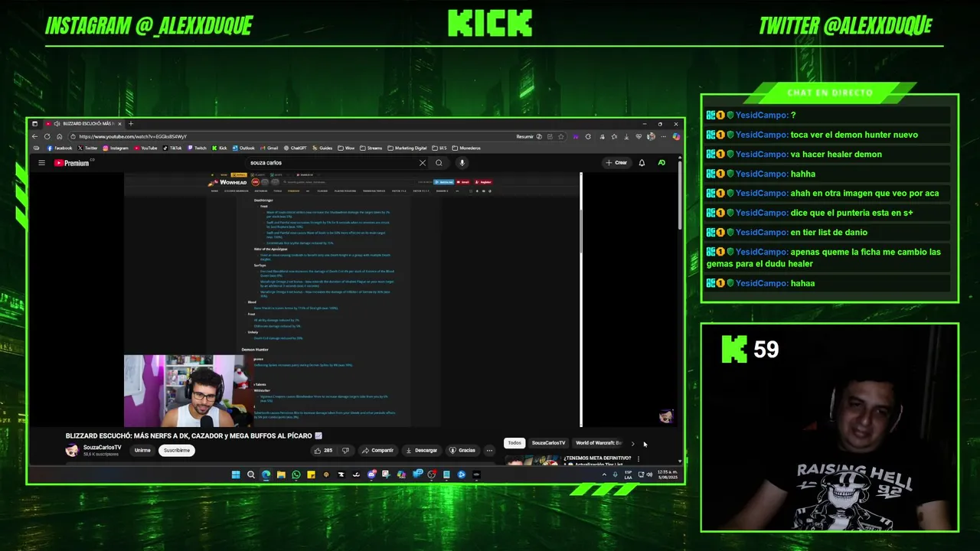
Task: Open SouzaCarlosTV channel avatar
Action: [x=71, y=450]
